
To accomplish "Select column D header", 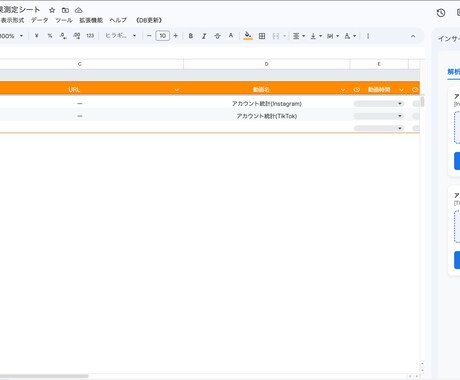I will (x=266, y=64).
